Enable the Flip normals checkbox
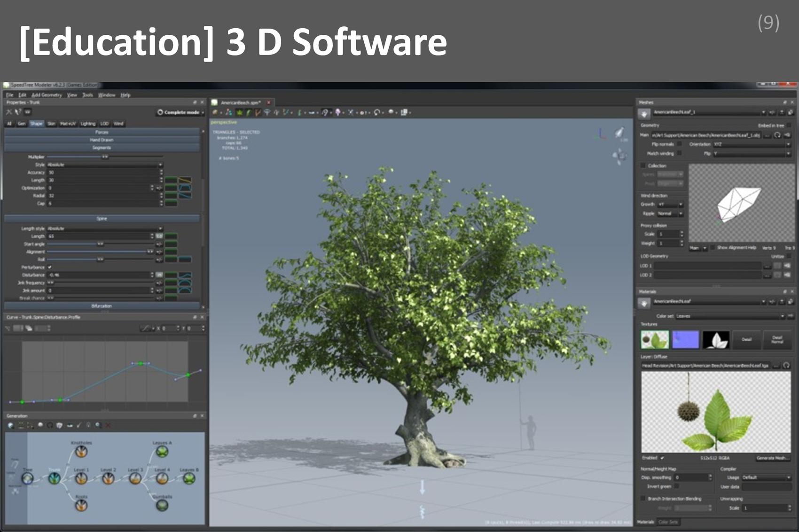The image size is (799, 532). click(x=679, y=144)
